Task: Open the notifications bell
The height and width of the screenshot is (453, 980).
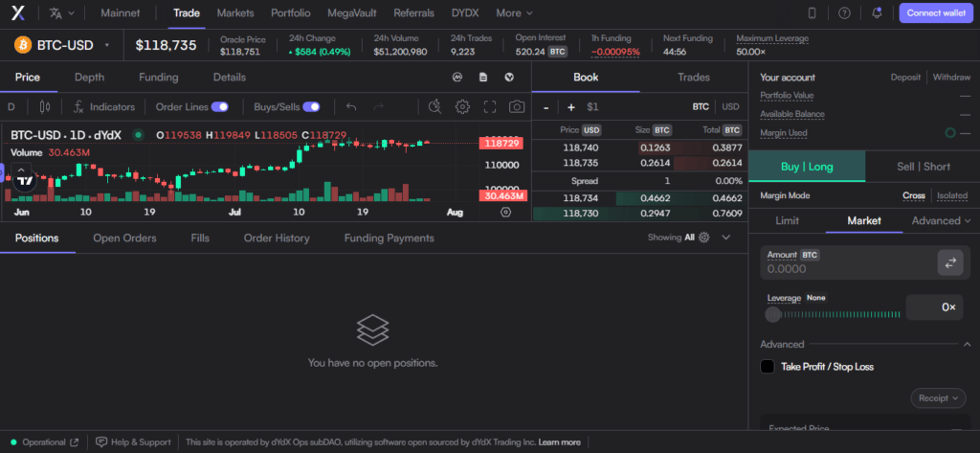Action: click(x=877, y=13)
